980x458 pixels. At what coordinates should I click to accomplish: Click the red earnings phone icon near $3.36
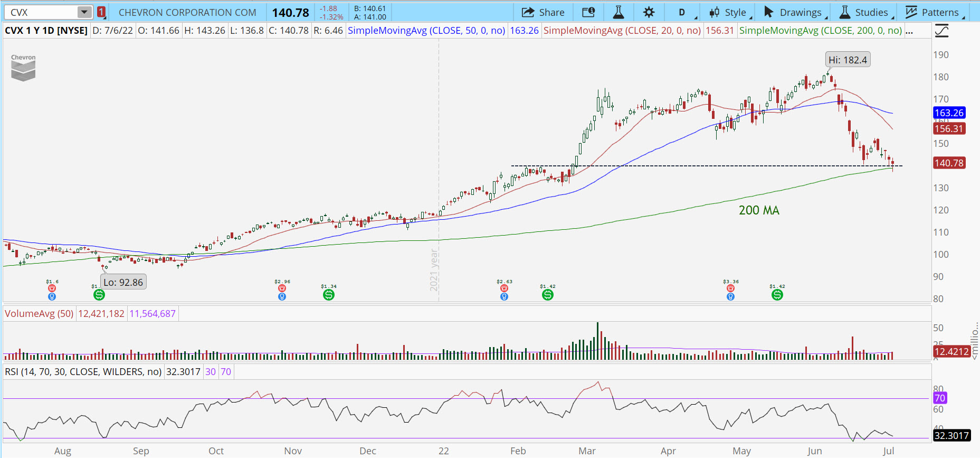tap(730, 288)
